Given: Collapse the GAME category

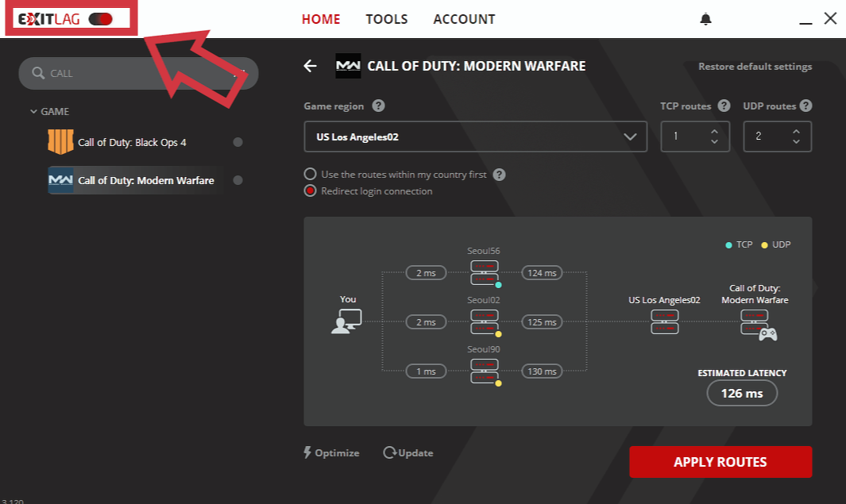Looking at the screenshot, I should pos(33,112).
